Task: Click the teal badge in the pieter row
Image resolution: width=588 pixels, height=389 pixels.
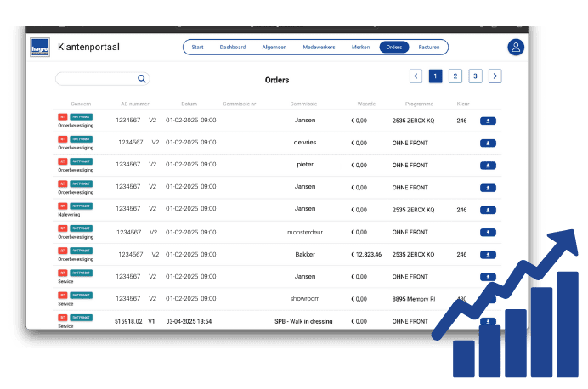Action: click(x=81, y=161)
